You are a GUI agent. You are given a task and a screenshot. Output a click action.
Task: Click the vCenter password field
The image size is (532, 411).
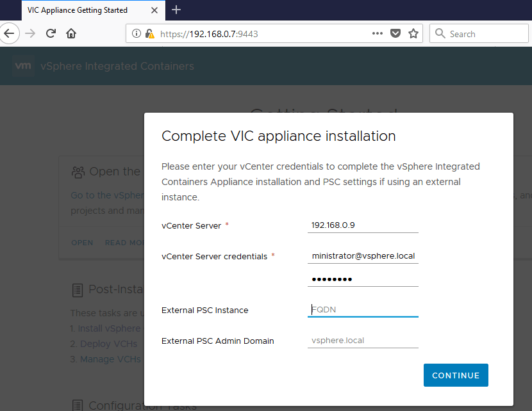tap(363, 279)
